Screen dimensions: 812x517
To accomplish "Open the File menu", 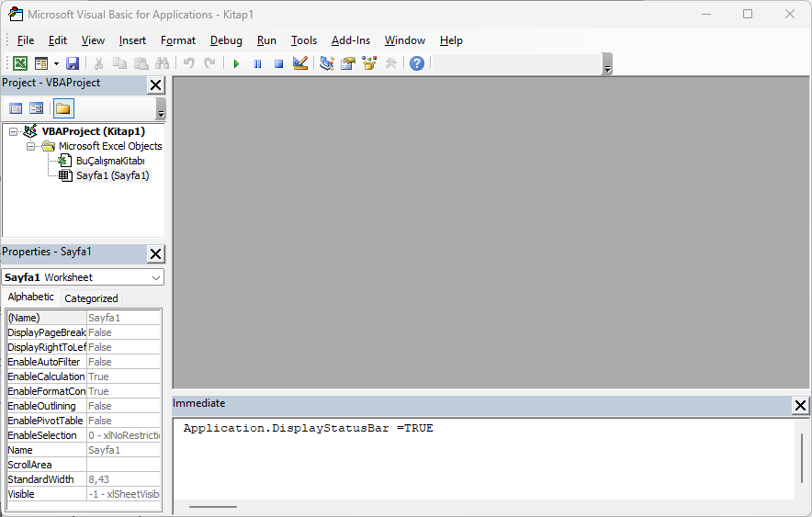I will pos(26,40).
